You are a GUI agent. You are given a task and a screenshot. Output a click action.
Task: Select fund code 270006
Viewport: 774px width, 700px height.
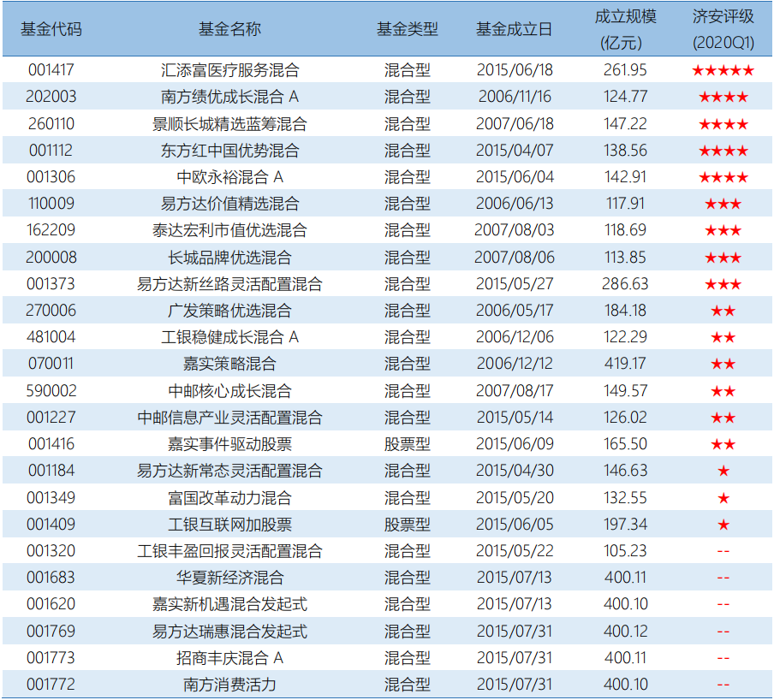51,310
